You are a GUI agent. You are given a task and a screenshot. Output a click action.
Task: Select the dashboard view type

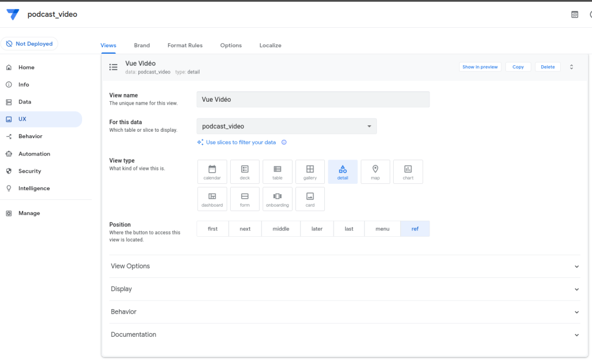(x=212, y=199)
